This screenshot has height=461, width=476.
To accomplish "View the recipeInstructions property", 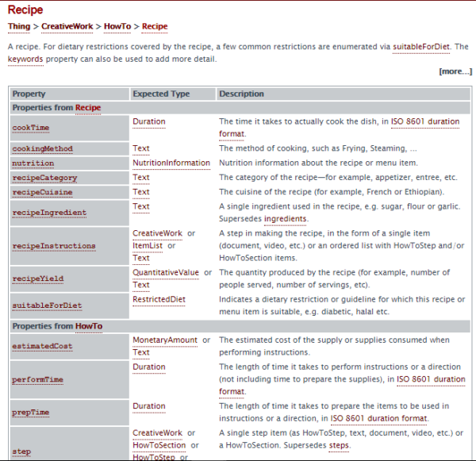I will coord(54,246).
